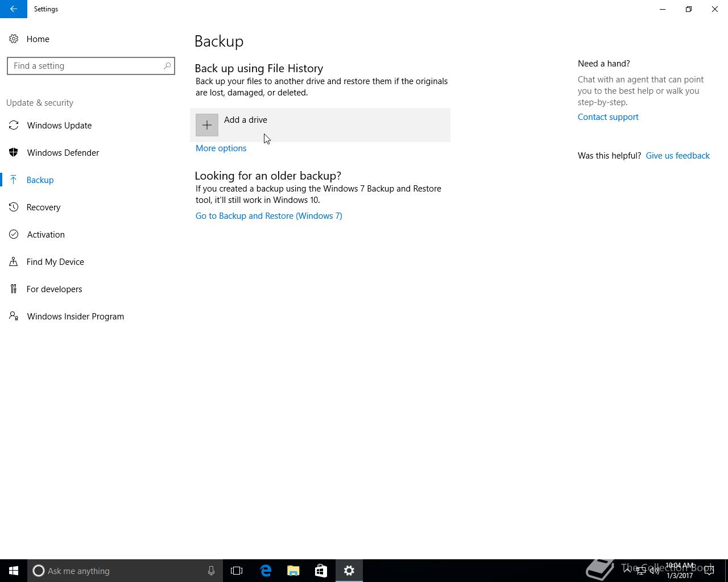
Task: Open Task View on the taskbar
Action: point(237,571)
